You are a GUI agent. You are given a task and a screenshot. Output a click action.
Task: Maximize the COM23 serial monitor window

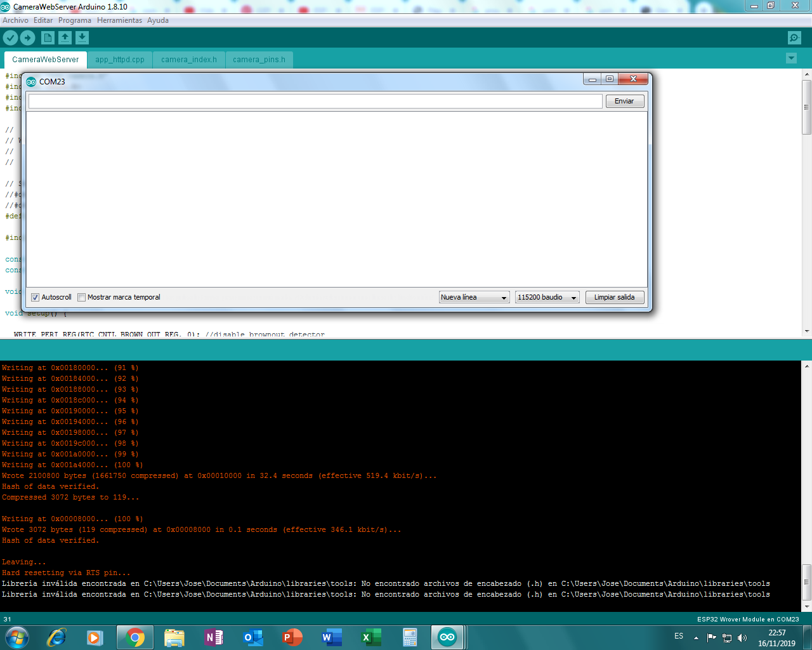coord(610,79)
